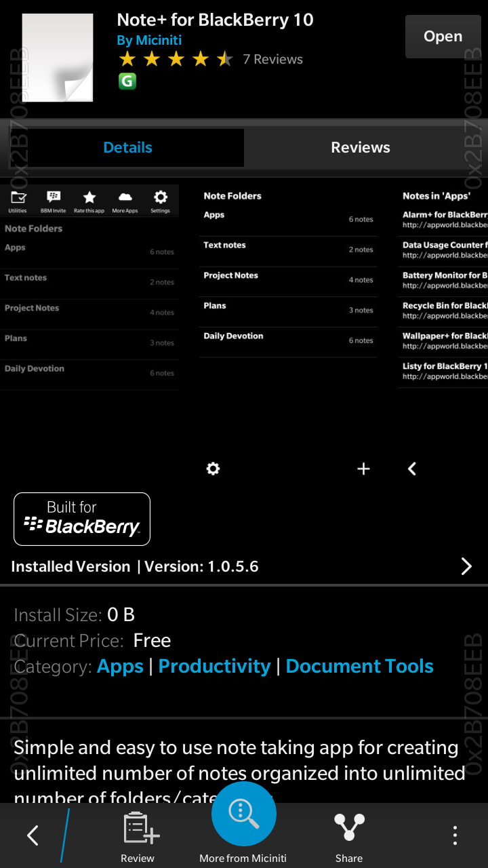Open the three-dot overflow menu
This screenshot has width=488, height=868.
455,835
